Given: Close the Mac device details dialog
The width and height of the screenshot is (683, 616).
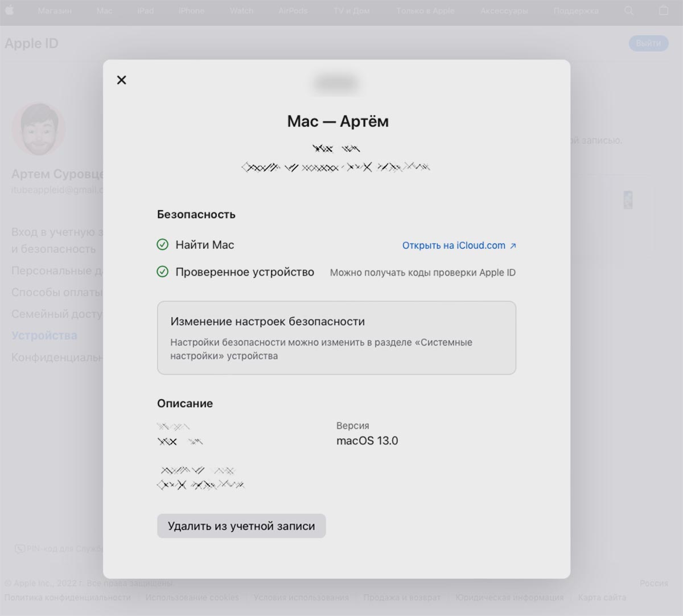Looking at the screenshot, I should point(121,80).
